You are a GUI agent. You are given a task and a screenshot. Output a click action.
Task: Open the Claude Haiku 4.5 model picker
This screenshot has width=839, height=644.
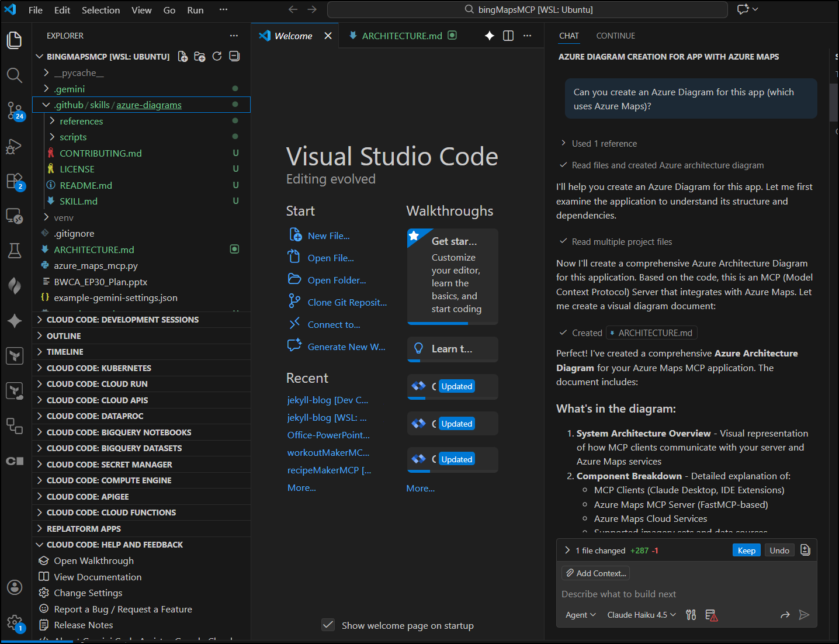641,615
